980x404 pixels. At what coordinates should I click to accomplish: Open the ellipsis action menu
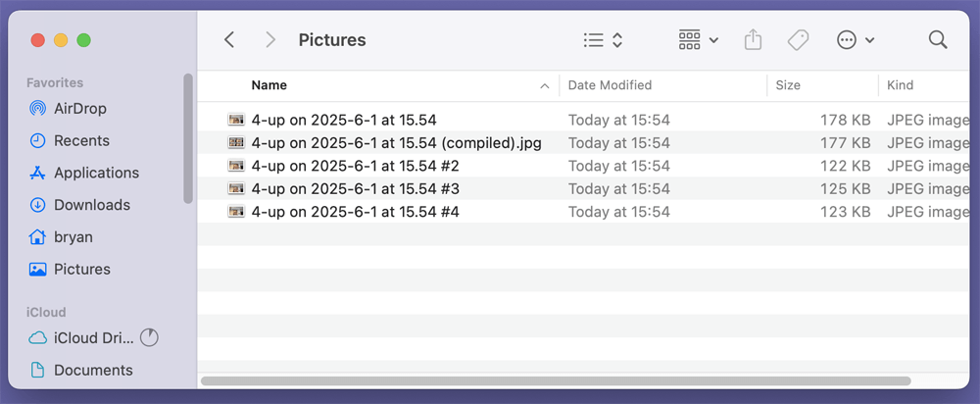click(x=855, y=40)
